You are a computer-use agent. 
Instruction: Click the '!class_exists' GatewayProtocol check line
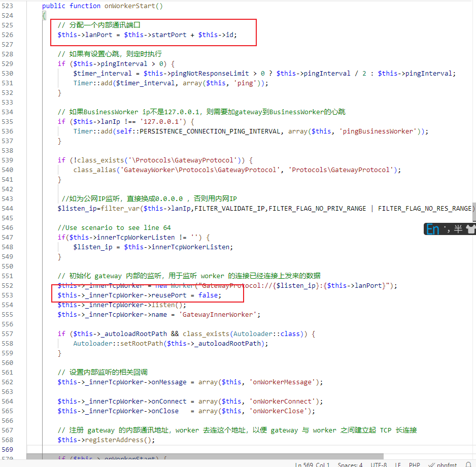point(155,160)
